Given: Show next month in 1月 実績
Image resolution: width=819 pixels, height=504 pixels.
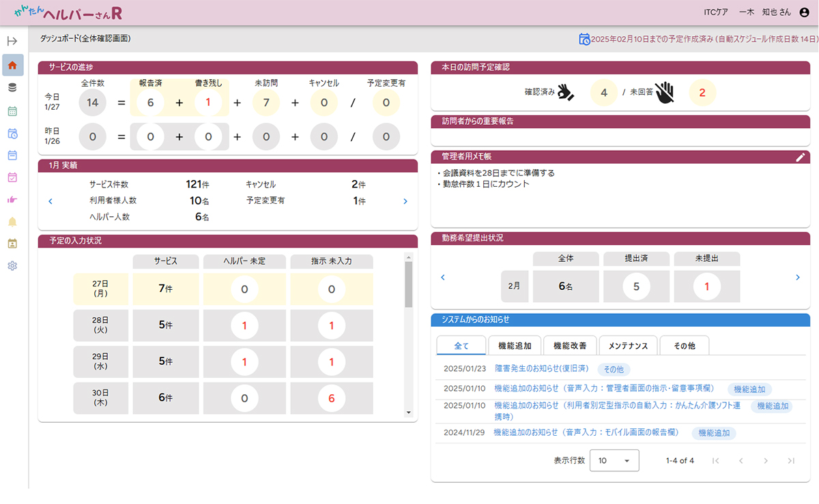Looking at the screenshot, I should point(405,201).
